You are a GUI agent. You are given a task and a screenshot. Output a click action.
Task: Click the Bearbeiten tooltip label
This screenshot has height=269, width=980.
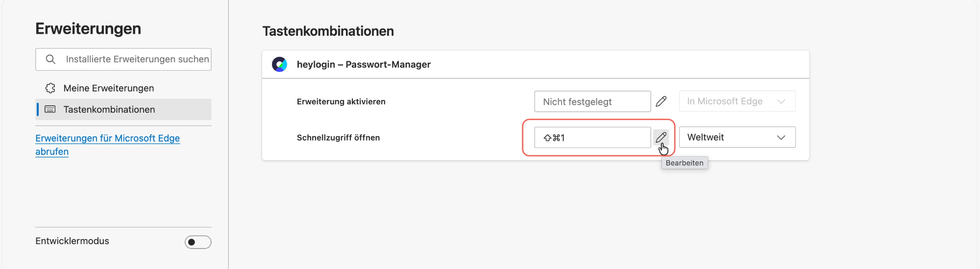(685, 163)
